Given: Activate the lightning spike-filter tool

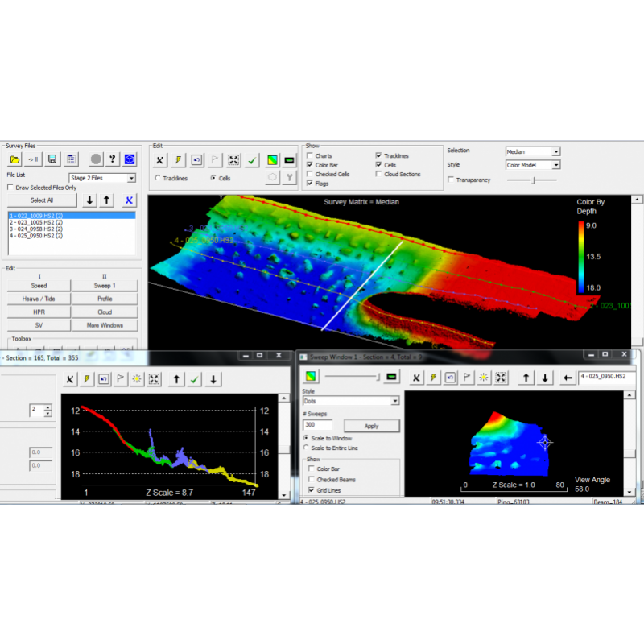Looking at the screenshot, I should [x=177, y=160].
